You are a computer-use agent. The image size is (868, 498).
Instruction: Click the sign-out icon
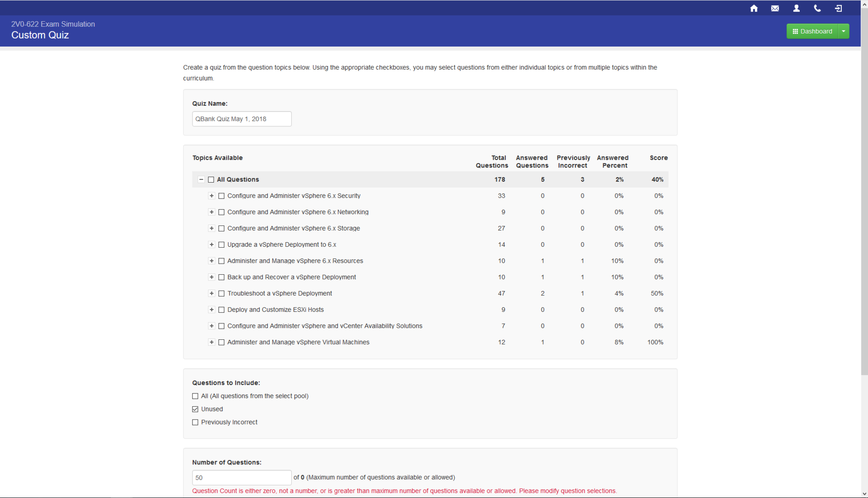point(838,8)
